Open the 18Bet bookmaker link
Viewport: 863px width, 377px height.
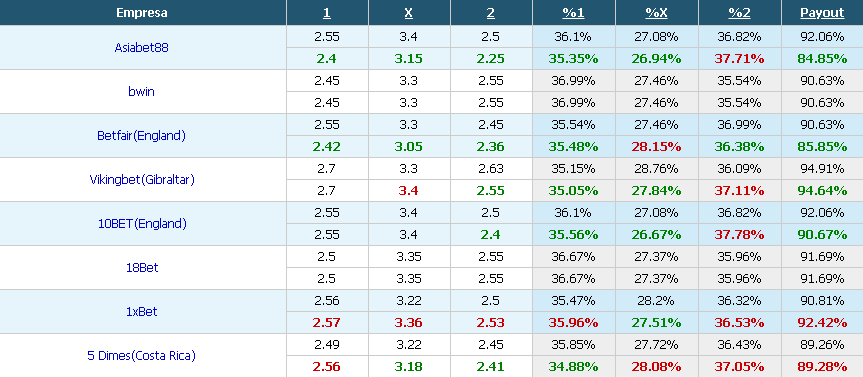[x=141, y=267]
